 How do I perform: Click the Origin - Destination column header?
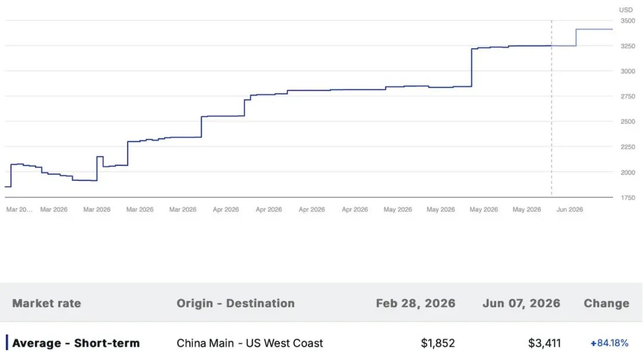(x=236, y=303)
